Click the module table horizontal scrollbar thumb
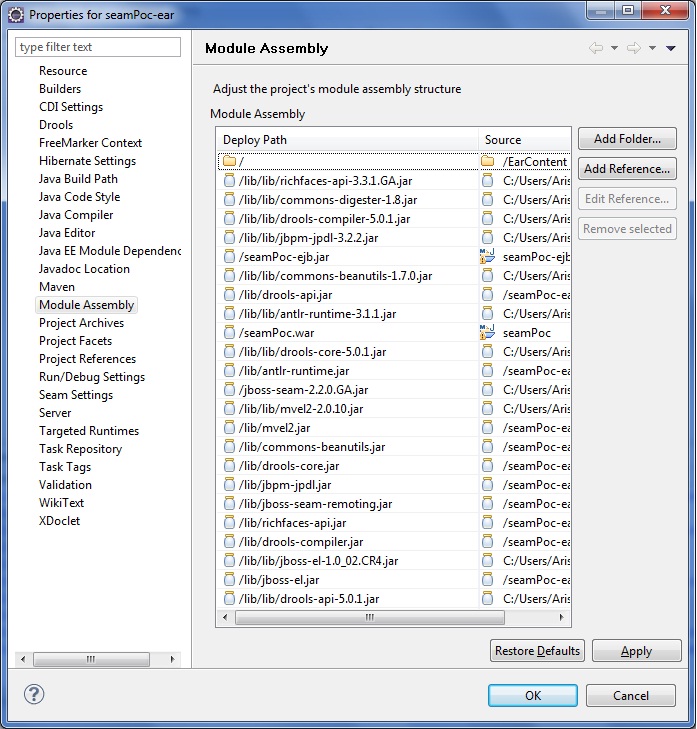 point(370,617)
